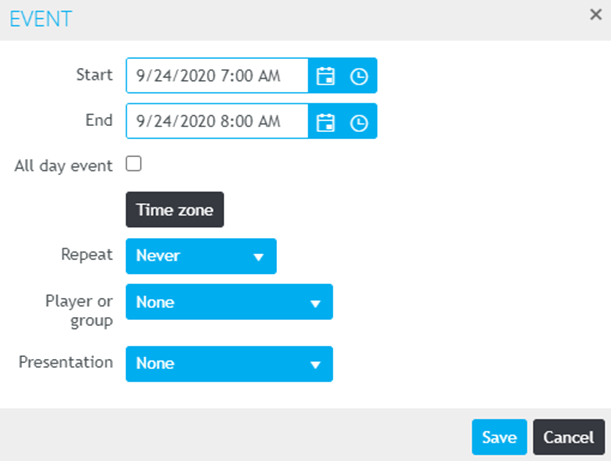Image resolution: width=611 pixels, height=461 pixels.
Task: Click the arrow on the Repeat dropdown
Action: point(258,257)
